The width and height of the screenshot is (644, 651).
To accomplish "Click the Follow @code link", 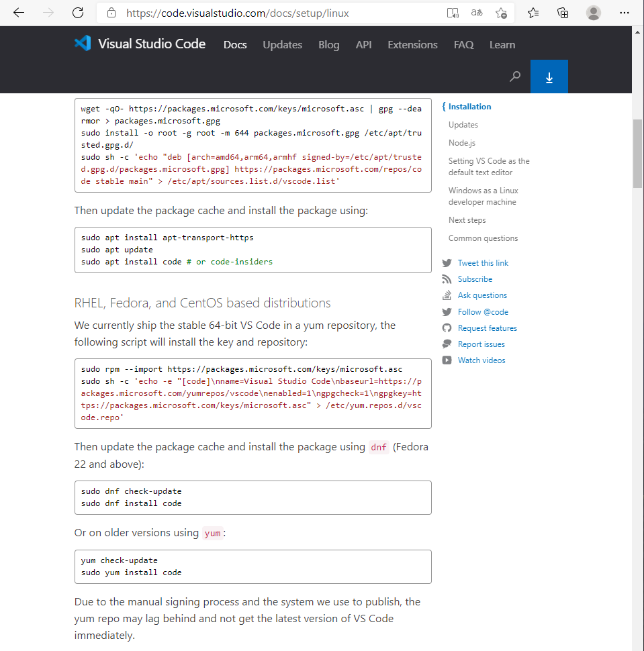I will 483,312.
